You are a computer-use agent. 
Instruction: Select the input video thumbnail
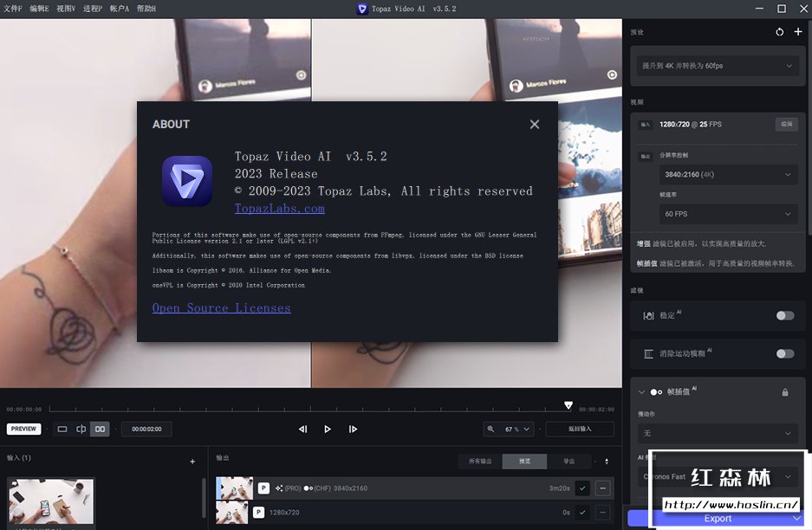click(51, 501)
